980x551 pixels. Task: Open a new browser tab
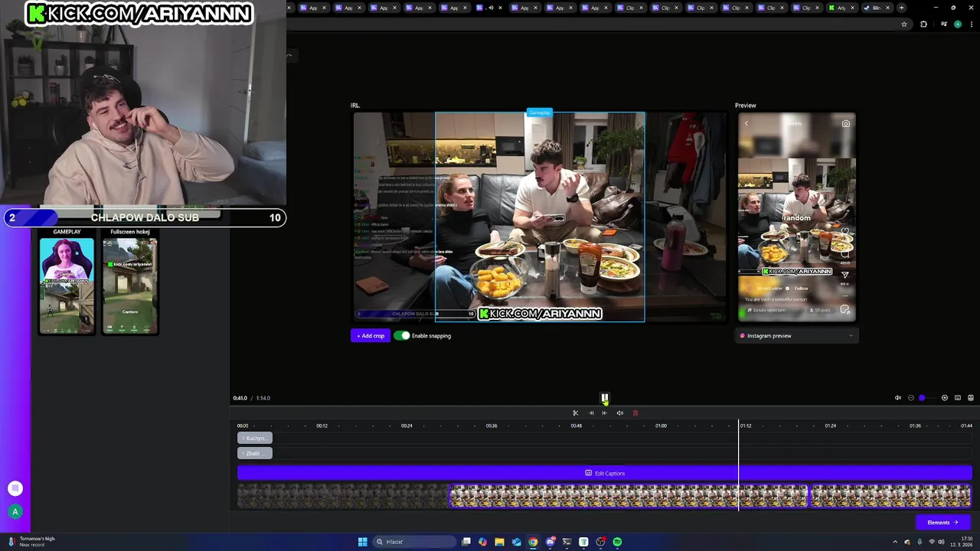pos(901,8)
